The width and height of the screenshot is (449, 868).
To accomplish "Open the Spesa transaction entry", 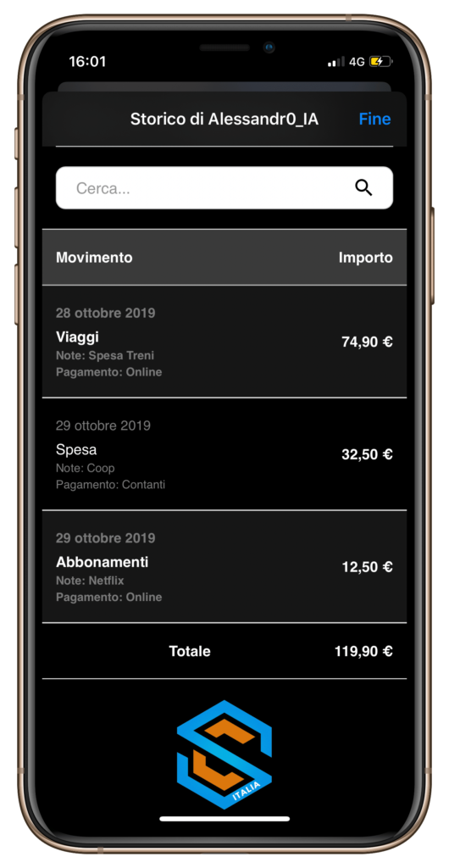I will (x=224, y=454).
